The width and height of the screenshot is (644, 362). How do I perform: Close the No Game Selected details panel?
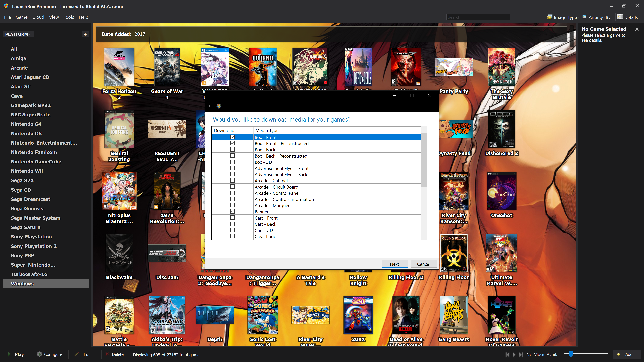(637, 29)
